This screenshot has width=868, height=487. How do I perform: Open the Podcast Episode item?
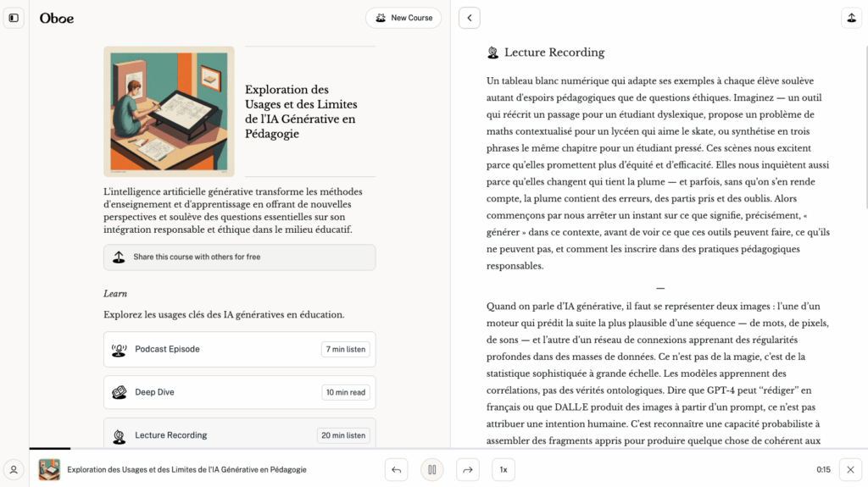pyautogui.click(x=239, y=349)
